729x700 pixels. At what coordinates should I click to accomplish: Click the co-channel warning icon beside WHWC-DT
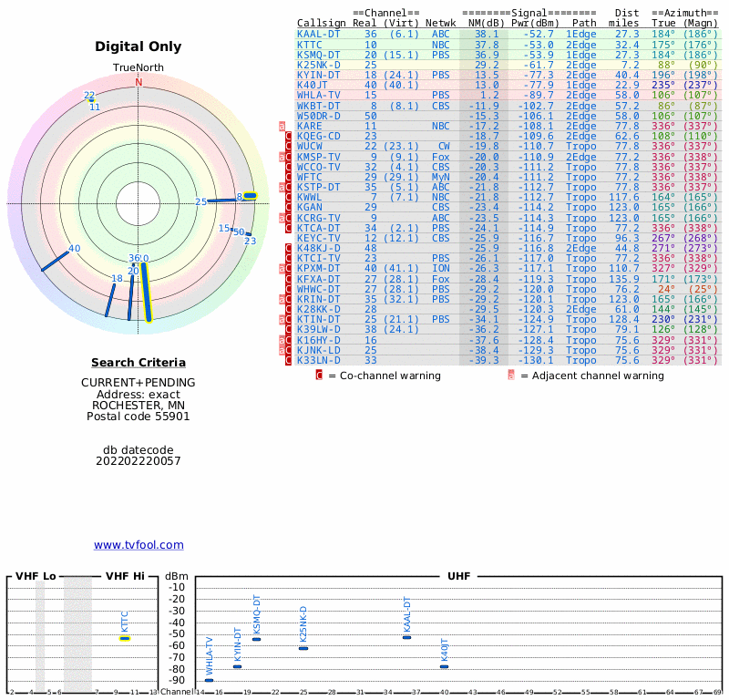pyautogui.click(x=288, y=289)
